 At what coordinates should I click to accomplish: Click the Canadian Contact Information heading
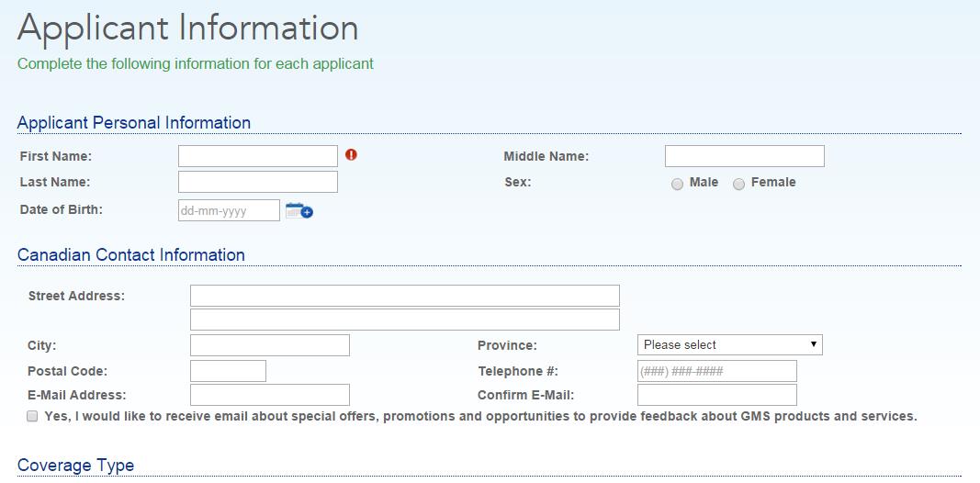click(130, 255)
